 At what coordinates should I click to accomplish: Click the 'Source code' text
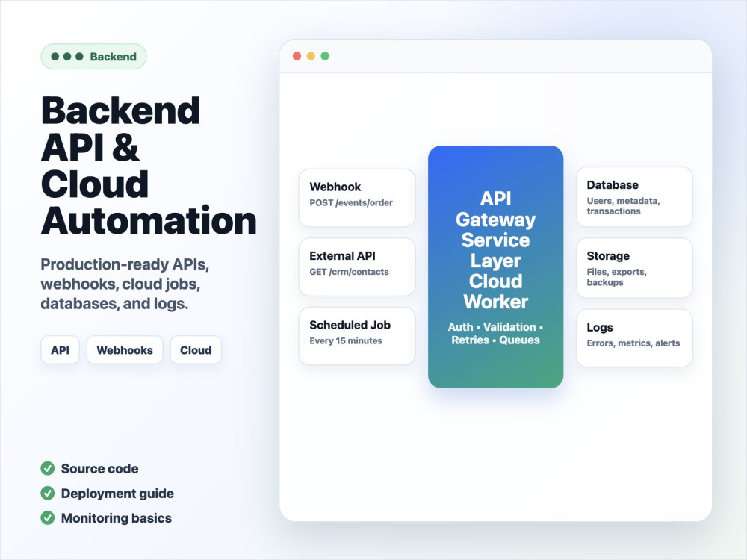pos(99,469)
